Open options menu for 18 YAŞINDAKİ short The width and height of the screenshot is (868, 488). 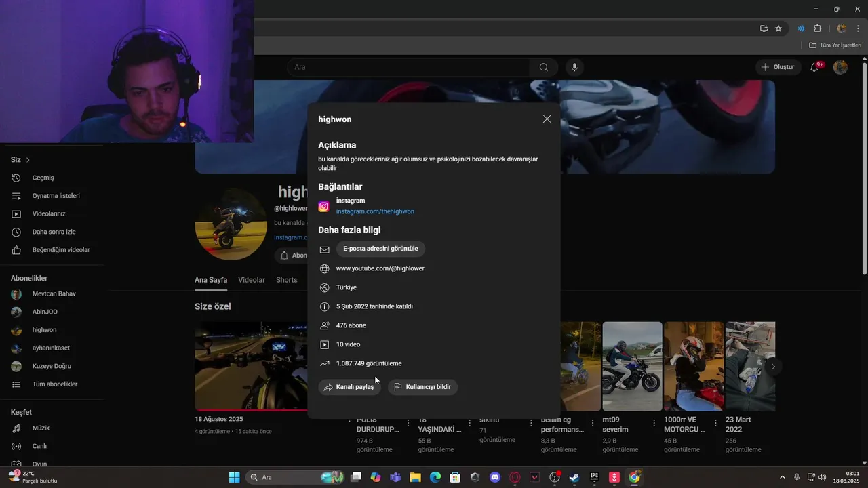[470, 424]
